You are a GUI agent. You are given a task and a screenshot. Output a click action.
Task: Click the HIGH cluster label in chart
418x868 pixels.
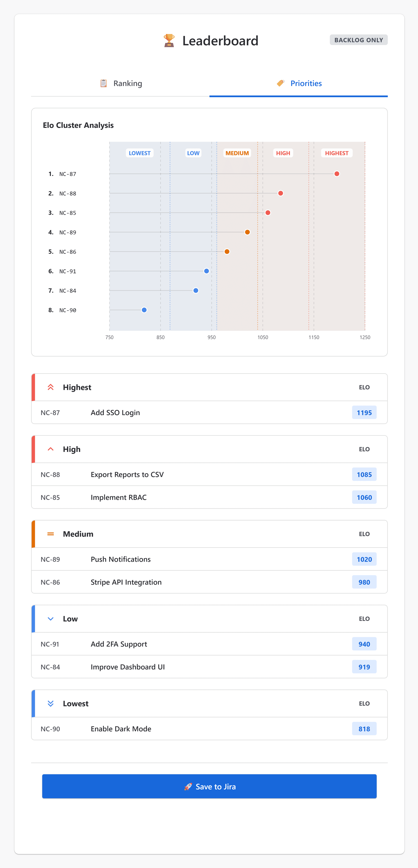click(283, 153)
